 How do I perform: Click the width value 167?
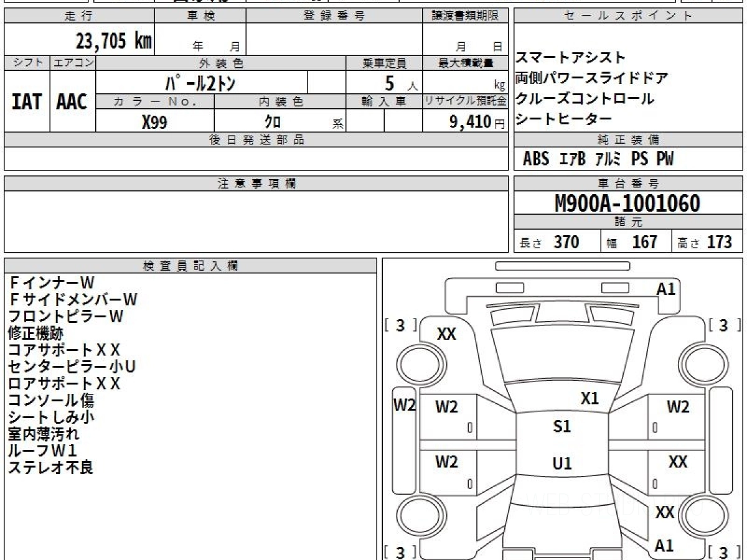tap(645, 242)
